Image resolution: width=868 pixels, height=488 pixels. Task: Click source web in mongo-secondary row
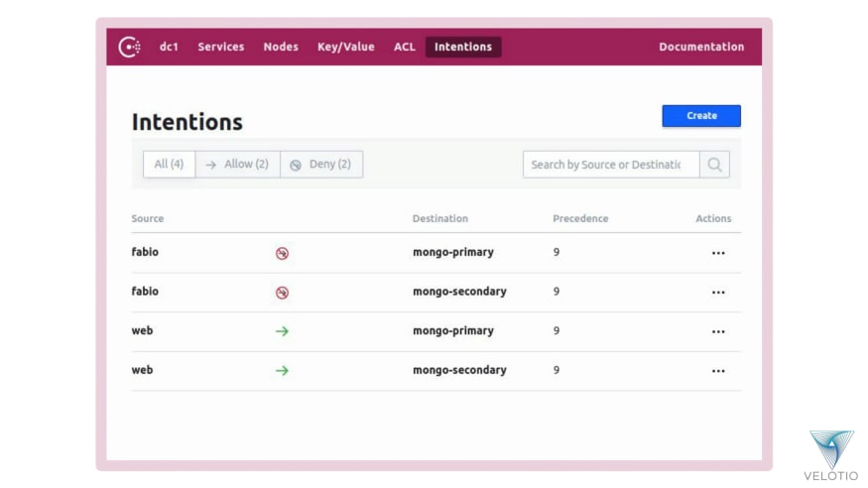[x=142, y=370]
